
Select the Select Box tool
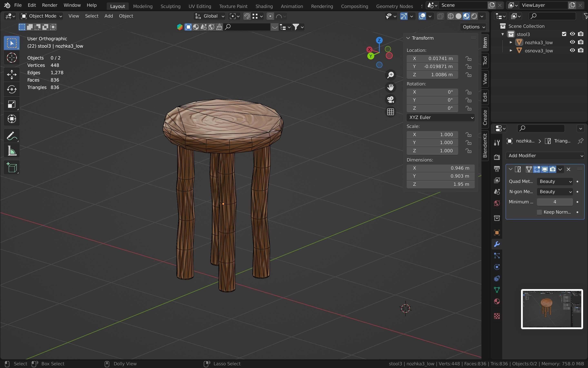pyautogui.click(x=12, y=43)
